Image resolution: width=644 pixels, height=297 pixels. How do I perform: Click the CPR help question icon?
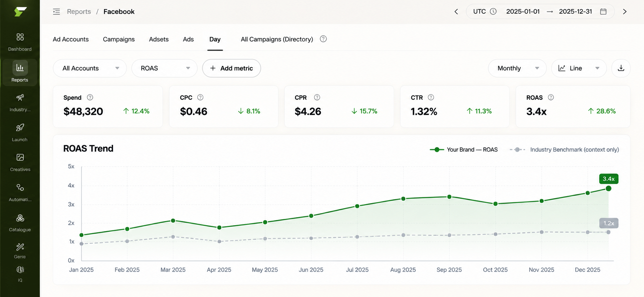point(317,98)
